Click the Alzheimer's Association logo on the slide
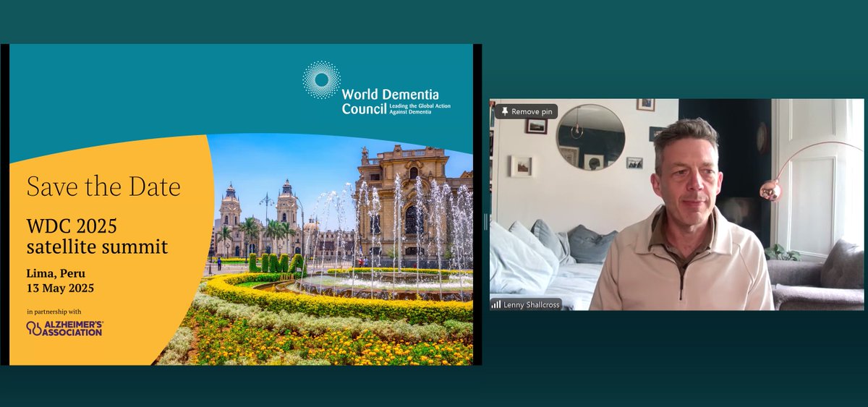Screen dimensions: 868x407 64,328
